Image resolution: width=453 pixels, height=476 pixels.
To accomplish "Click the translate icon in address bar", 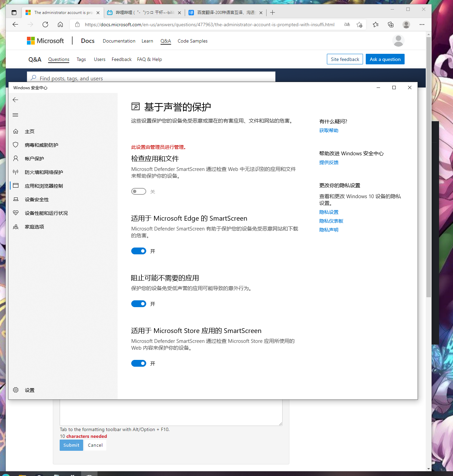I will (347, 25).
